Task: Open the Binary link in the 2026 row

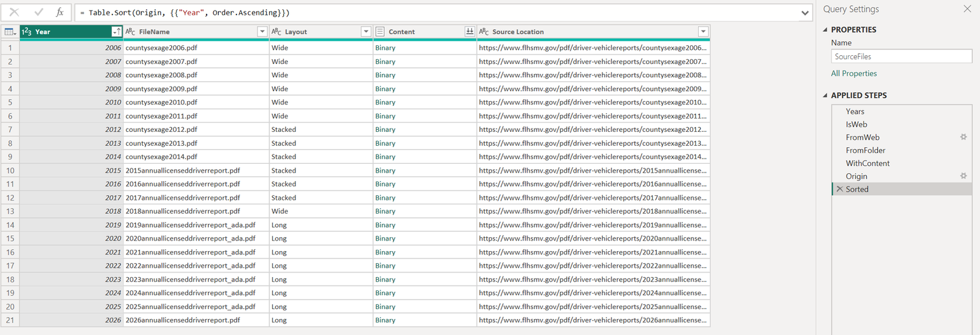Action: point(385,320)
